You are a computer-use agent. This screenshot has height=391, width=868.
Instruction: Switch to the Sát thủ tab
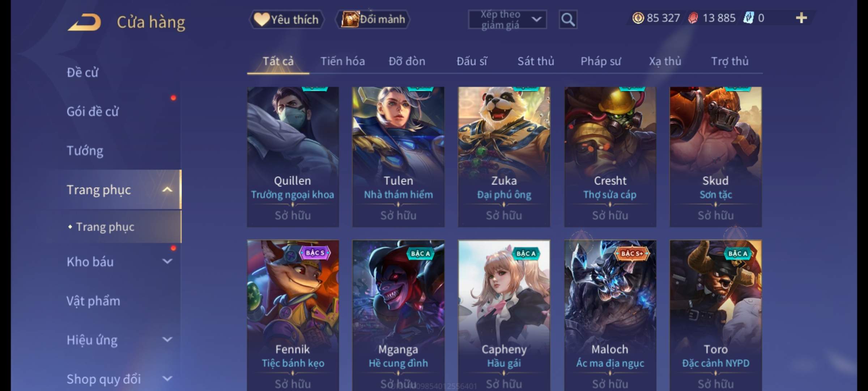(536, 61)
